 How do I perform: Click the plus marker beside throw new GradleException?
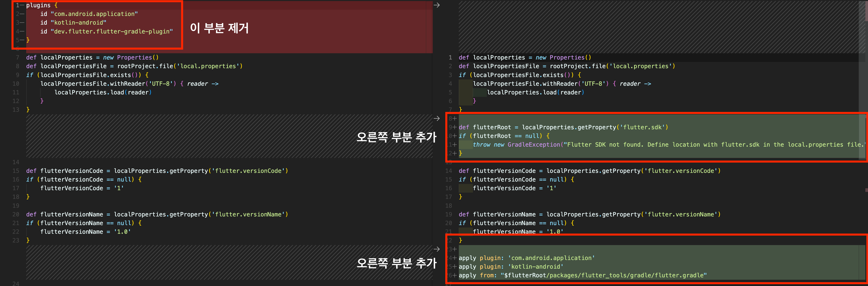tap(455, 145)
